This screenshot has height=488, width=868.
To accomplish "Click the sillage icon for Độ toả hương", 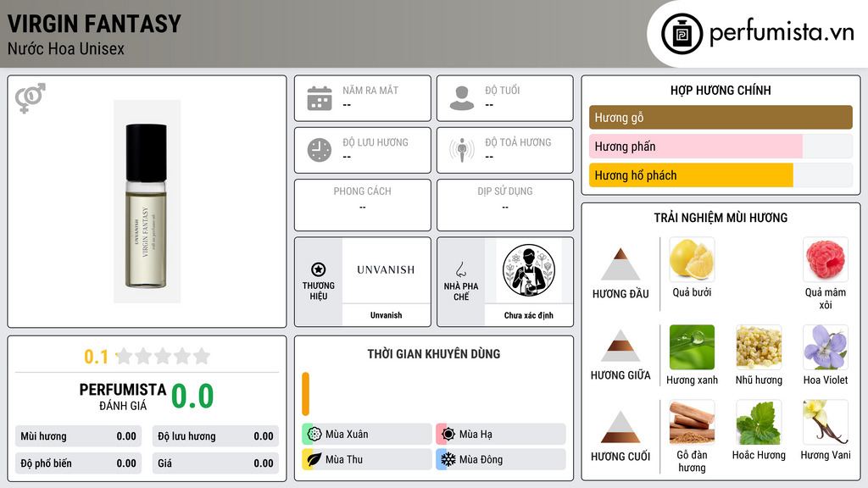I will click(x=462, y=150).
